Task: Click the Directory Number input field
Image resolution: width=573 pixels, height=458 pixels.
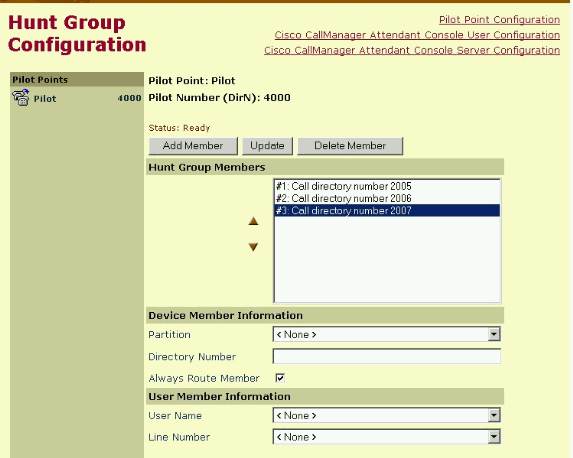Action: [x=387, y=356]
